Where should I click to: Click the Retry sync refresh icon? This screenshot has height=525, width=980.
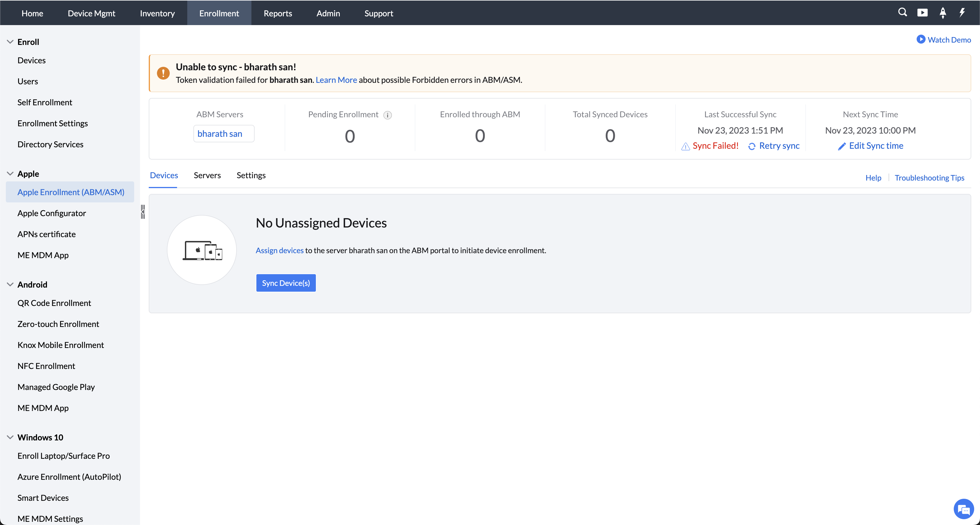(752, 146)
